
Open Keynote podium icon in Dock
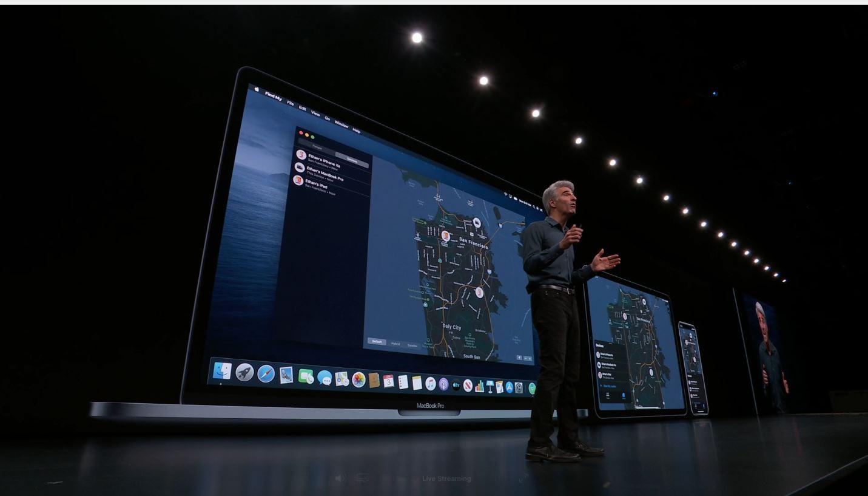click(x=490, y=387)
